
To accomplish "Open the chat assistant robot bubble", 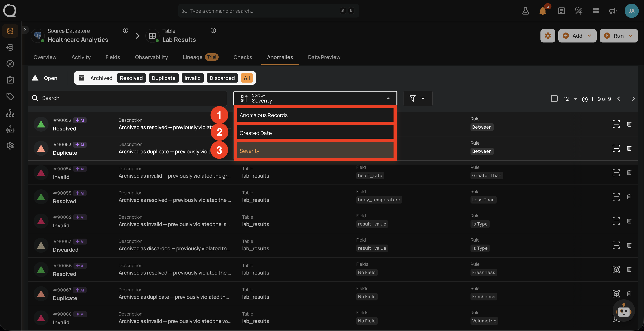I will [623, 311].
